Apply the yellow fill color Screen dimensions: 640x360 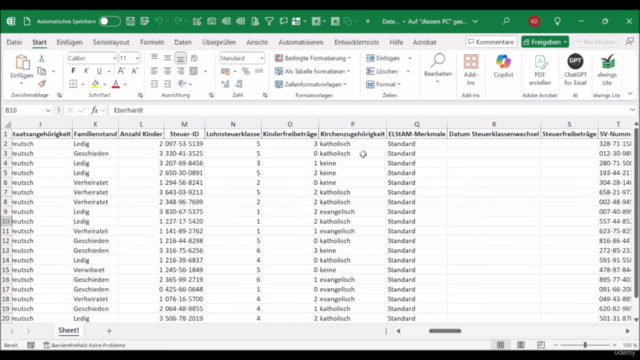click(96, 84)
